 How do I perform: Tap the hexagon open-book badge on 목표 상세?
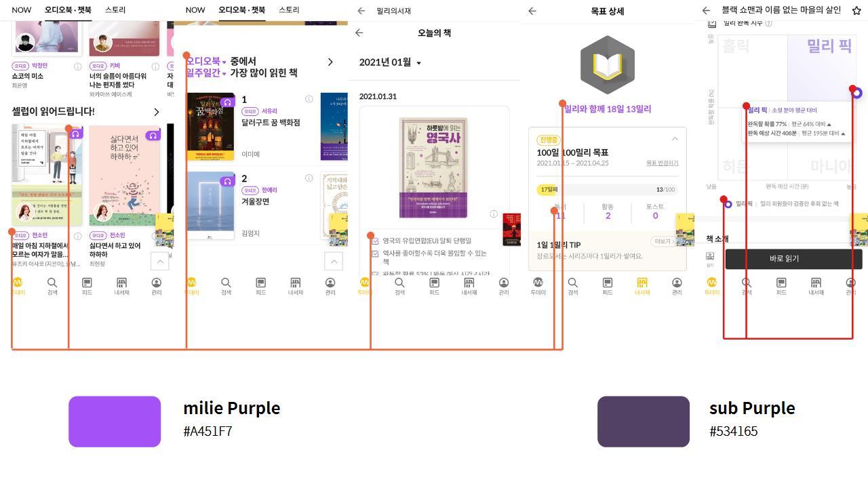[608, 65]
